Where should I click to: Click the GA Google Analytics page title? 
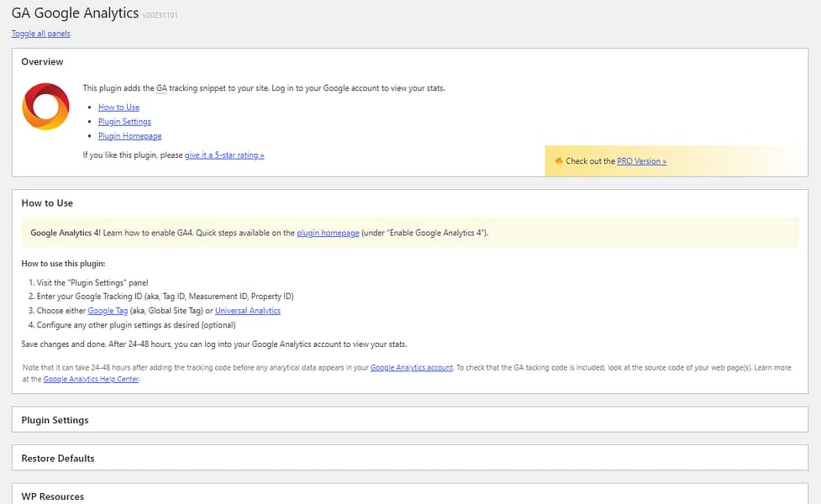tap(75, 13)
